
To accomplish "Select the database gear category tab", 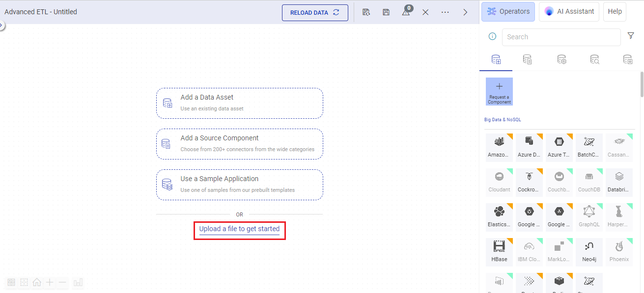I will point(562,59).
